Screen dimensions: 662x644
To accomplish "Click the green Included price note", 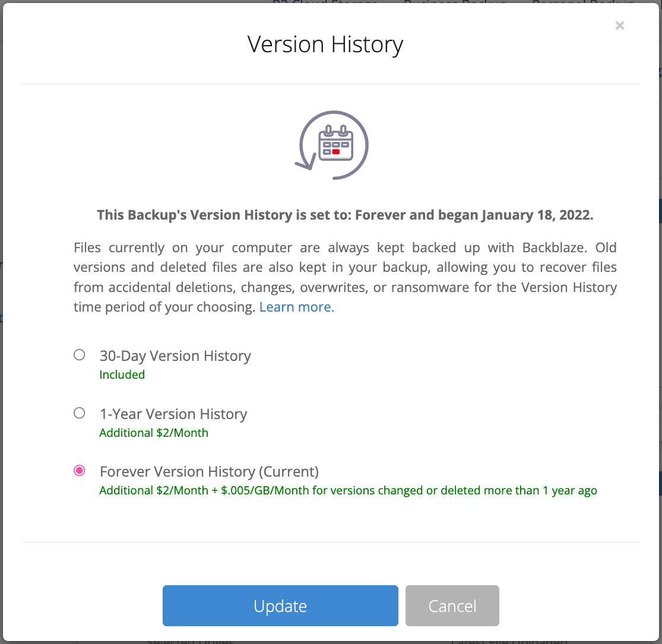I will click(122, 375).
